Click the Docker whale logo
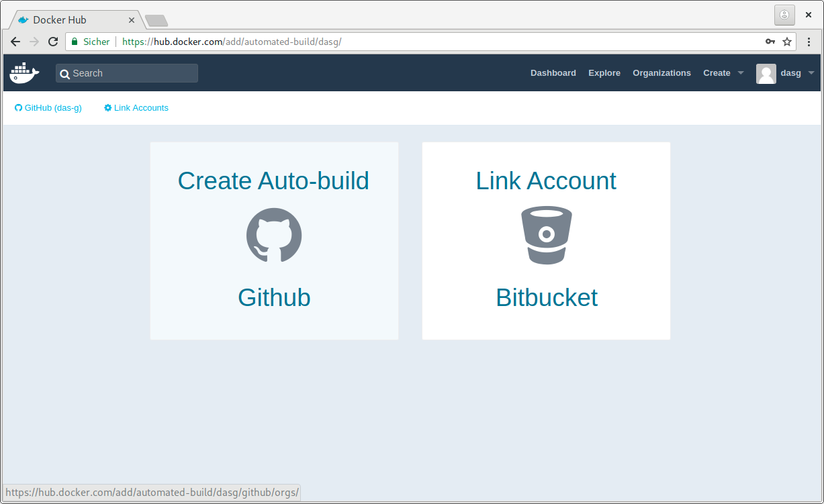This screenshot has width=824, height=504. coord(24,73)
